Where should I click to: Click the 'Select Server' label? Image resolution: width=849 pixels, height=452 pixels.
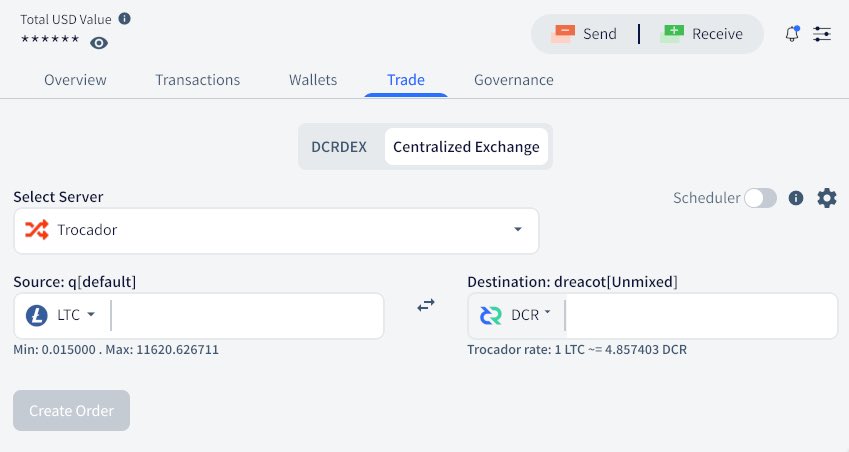(x=58, y=197)
